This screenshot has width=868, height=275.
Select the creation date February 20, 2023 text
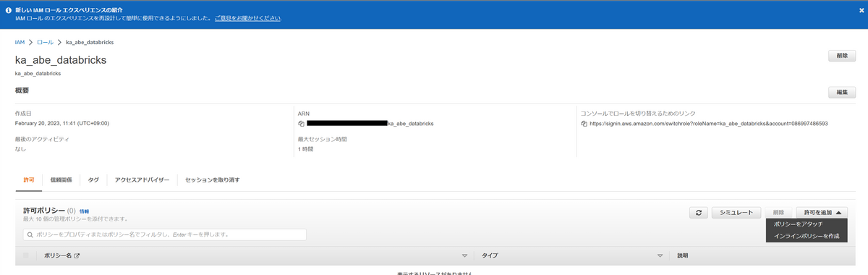(62, 124)
